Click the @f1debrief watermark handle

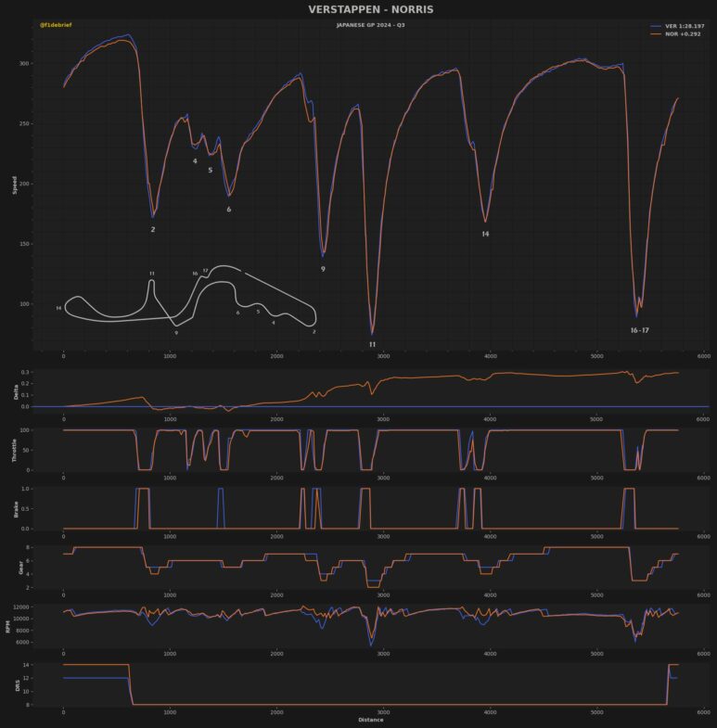click(x=56, y=25)
